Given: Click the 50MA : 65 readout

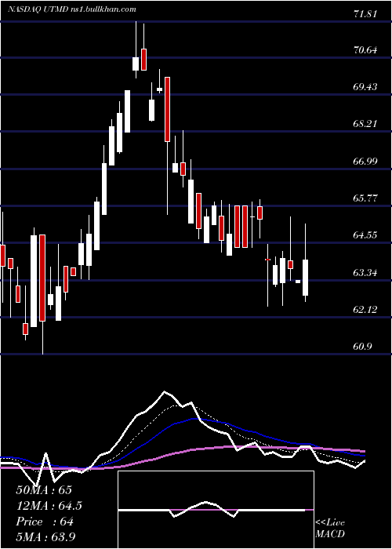Looking at the screenshot, I should point(44,490).
